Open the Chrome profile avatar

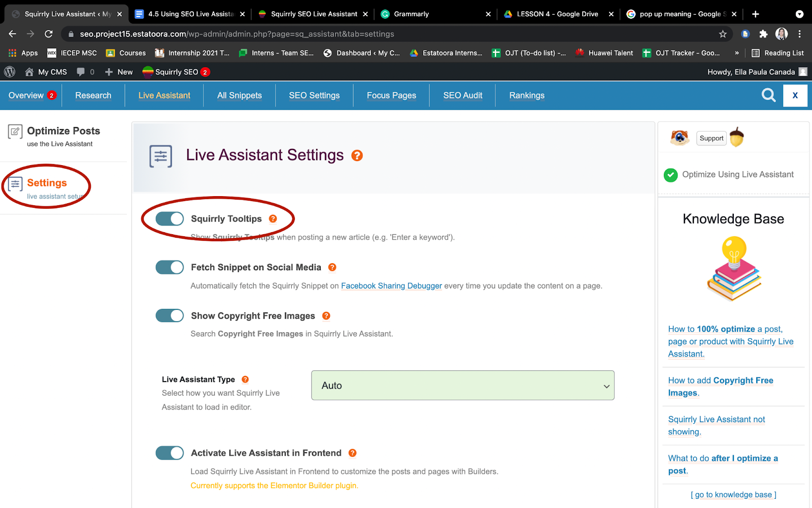click(782, 34)
